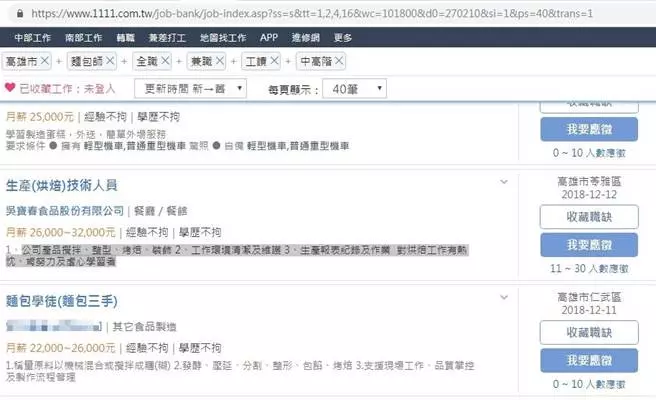Expand the 生產(烘焙)技術人員 job listing chevron
Viewport: 656px width, 400px height.
[x=504, y=182]
